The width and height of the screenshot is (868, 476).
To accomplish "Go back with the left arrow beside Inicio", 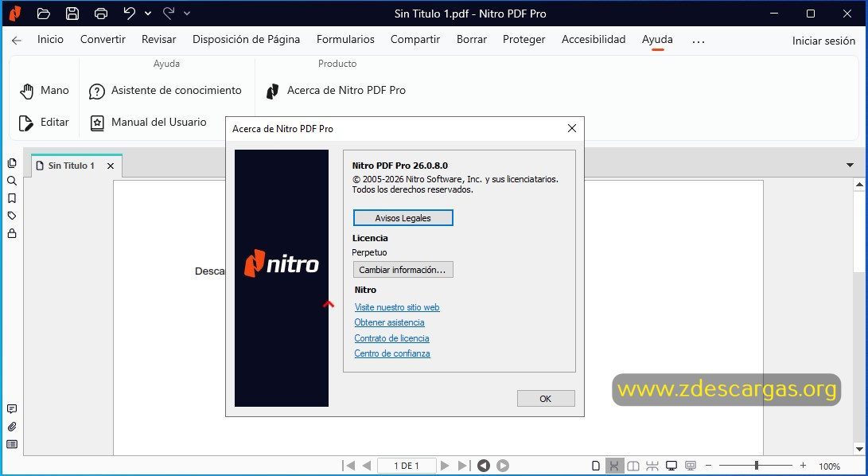I will click(17, 40).
